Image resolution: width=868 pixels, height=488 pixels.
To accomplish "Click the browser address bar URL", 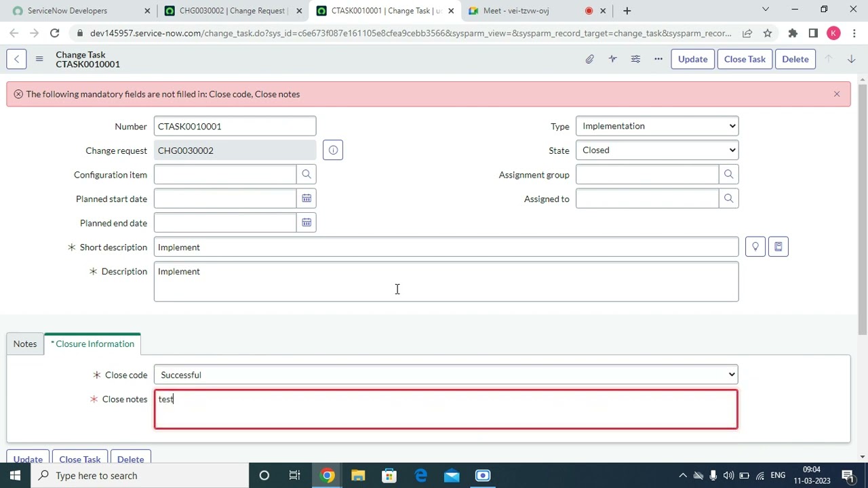I will pos(410,33).
